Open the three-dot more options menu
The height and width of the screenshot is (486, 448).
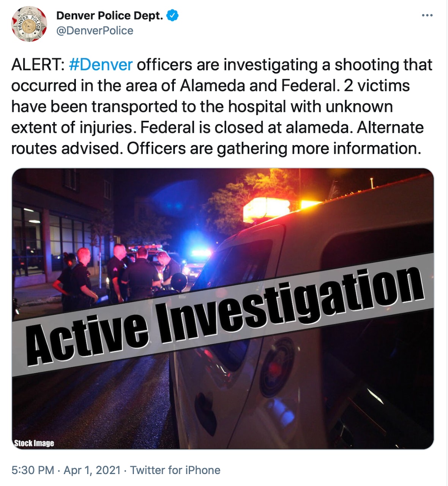click(x=427, y=16)
